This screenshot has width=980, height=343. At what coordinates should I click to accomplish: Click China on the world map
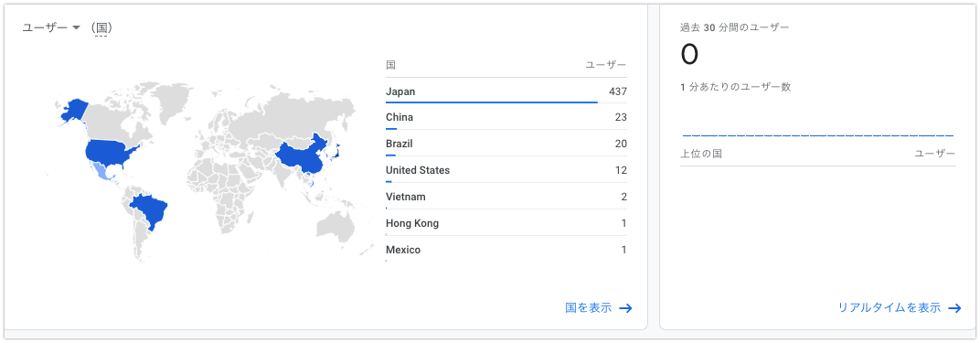[304, 156]
